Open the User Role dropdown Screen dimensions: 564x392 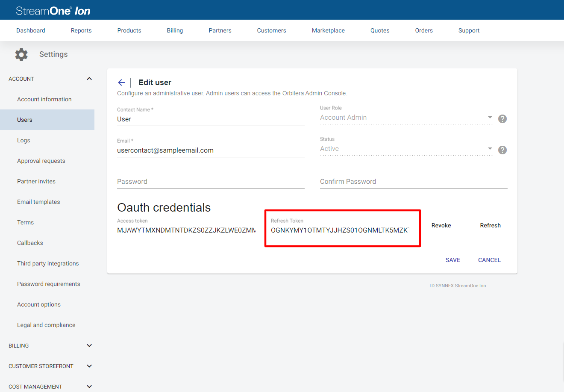[x=406, y=118]
